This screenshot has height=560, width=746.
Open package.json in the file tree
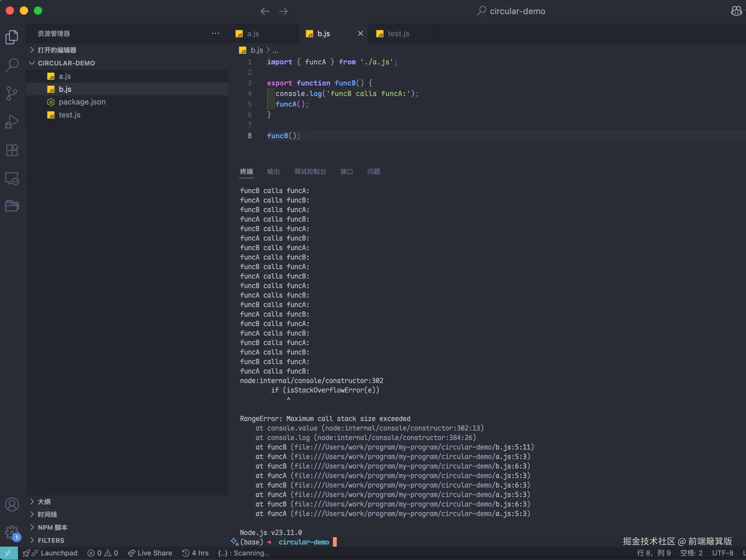[x=82, y=102]
